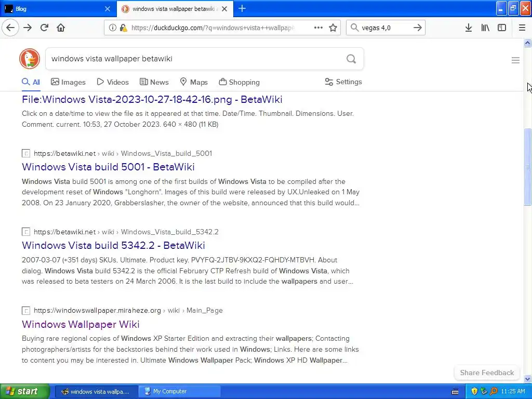
Task: Switch to Shopping results
Action: tap(239, 82)
